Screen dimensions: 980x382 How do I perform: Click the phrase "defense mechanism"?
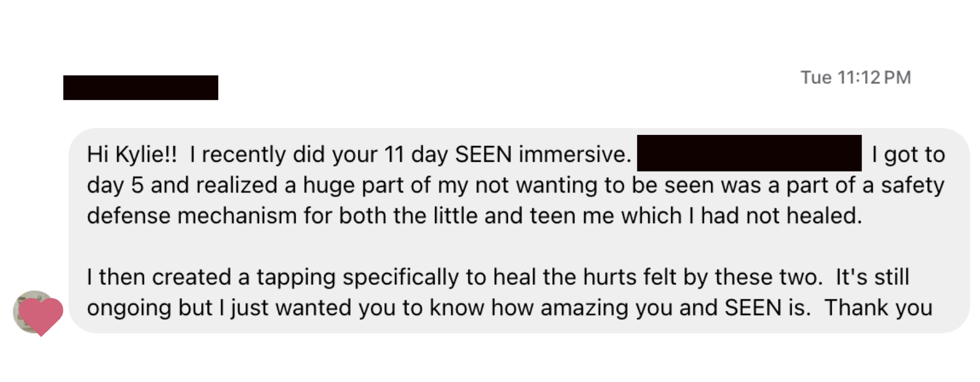(x=192, y=216)
